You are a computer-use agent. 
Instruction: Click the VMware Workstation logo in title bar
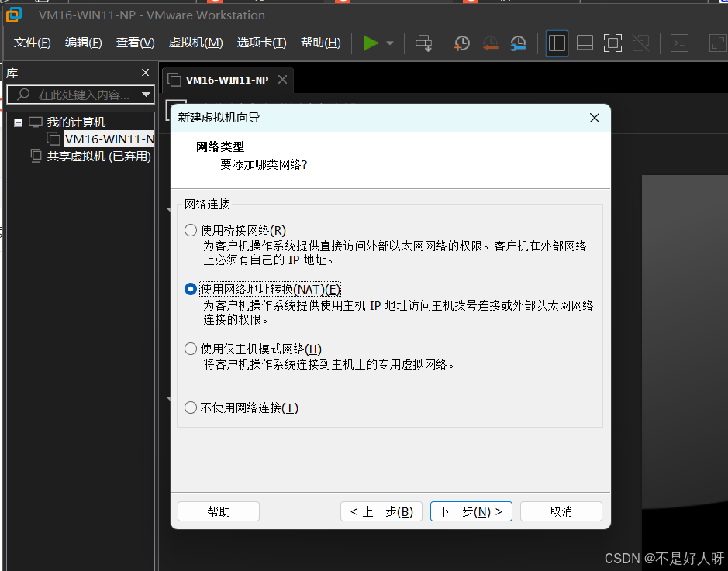click(13, 15)
